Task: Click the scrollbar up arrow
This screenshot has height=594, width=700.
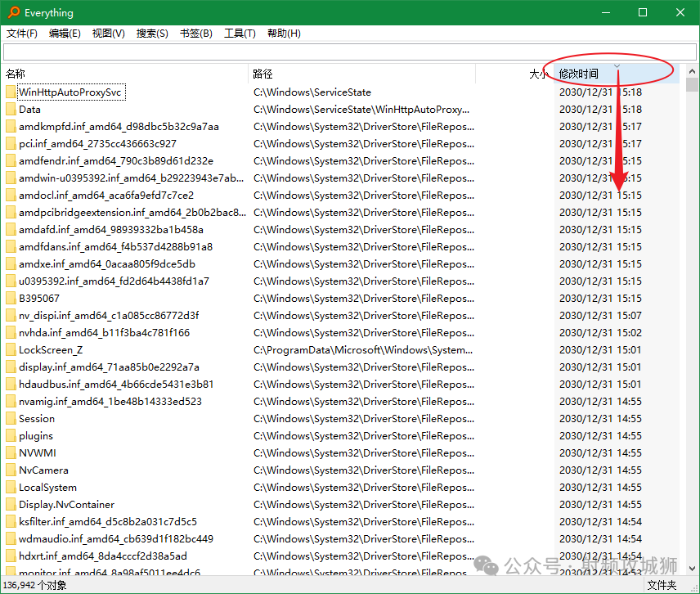Action: coord(692,71)
